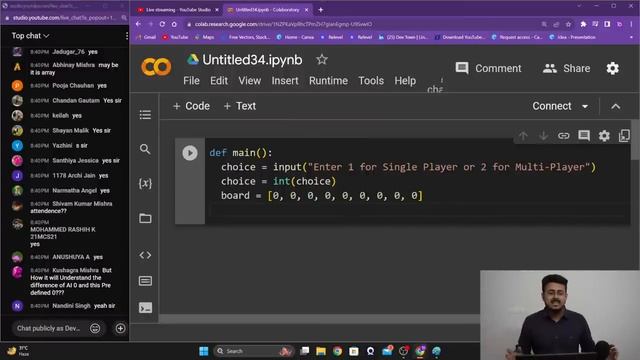Add a comment to the cell icon
Image resolution: width=640 pixels, height=360 pixels.
click(584, 136)
